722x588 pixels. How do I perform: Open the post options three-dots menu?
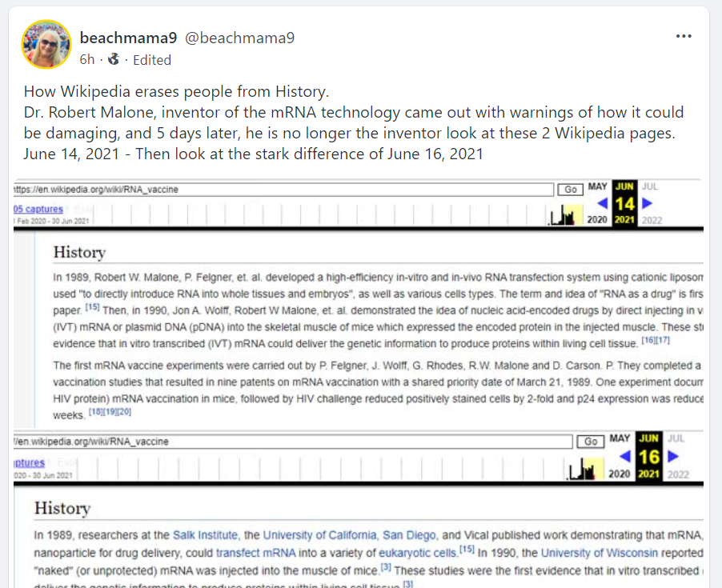click(684, 36)
